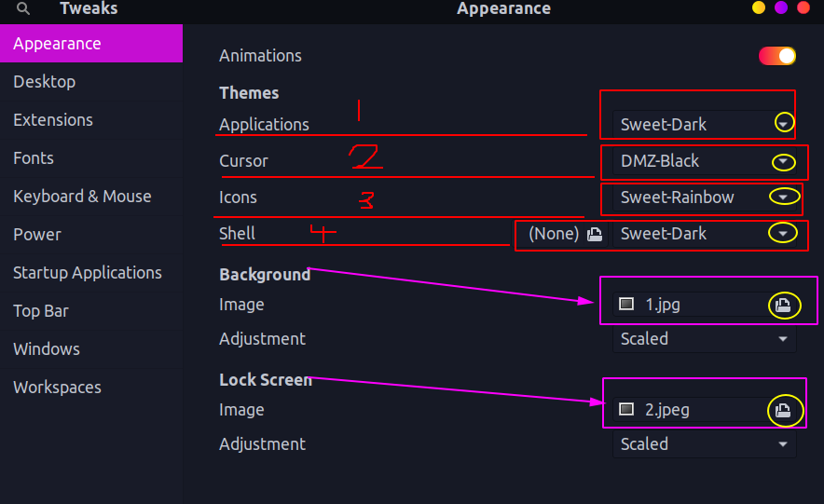Select the Top Bar sidebar entry
Image resolution: width=824 pixels, height=504 pixels.
[x=41, y=311]
